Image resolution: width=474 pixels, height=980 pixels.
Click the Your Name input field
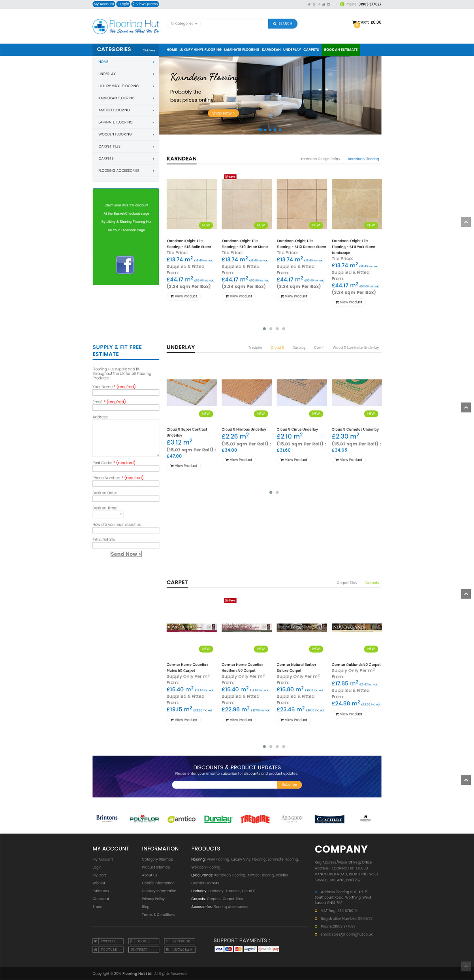point(126,393)
